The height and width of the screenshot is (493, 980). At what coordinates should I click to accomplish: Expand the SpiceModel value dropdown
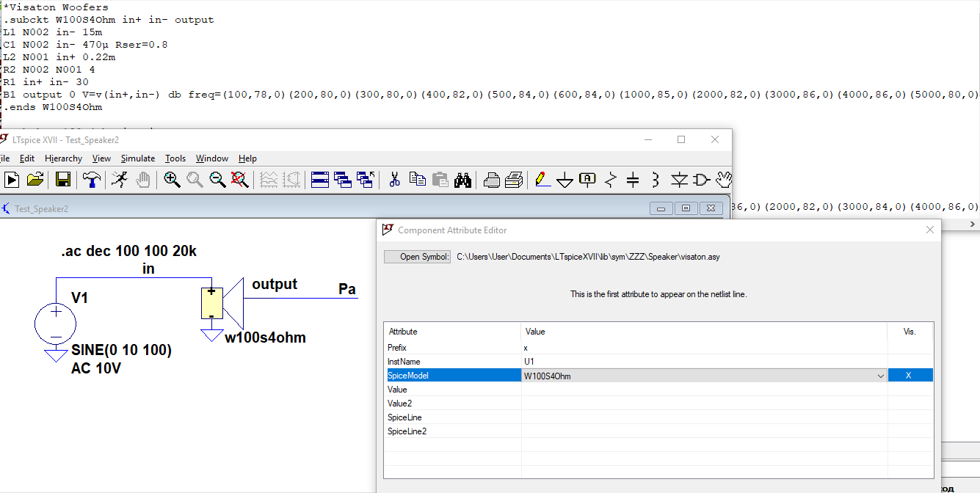click(x=880, y=376)
